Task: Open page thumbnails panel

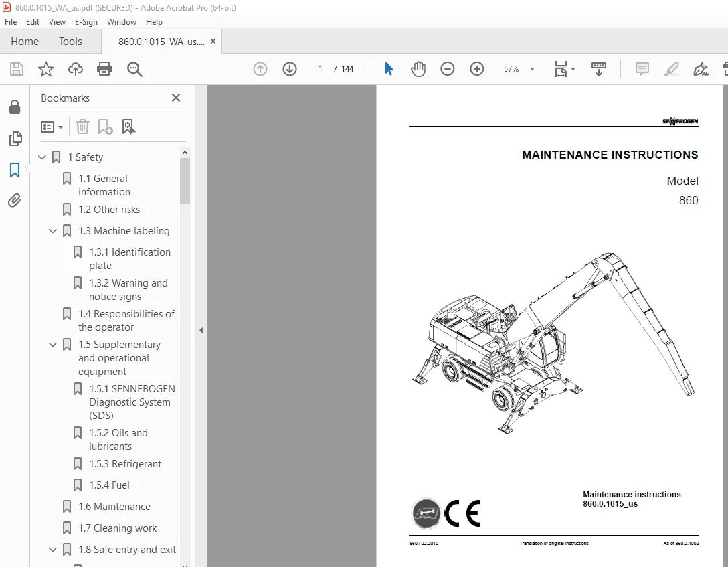Action: click(15, 139)
